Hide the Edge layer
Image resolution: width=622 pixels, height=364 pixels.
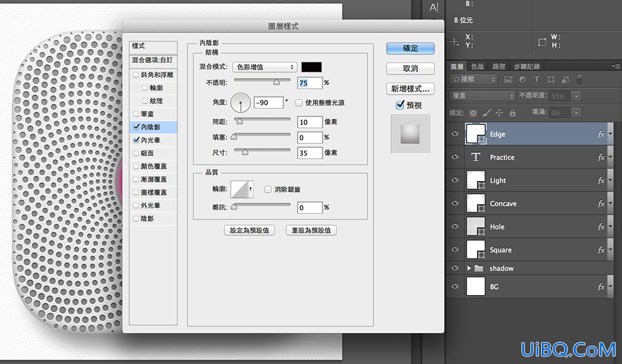tap(455, 134)
